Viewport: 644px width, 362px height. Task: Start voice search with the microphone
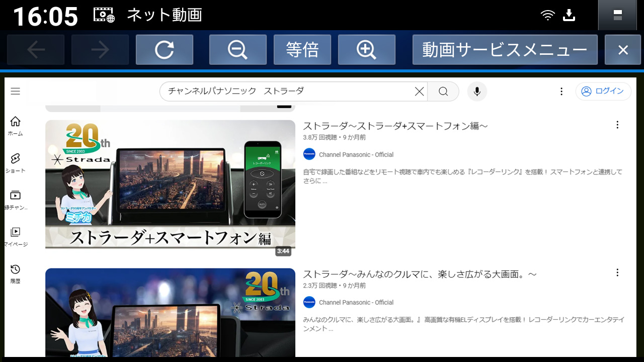point(477,92)
